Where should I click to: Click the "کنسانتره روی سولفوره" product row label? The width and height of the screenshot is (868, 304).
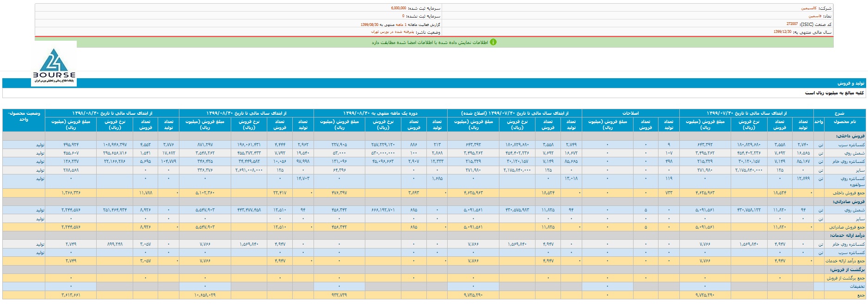[x=854, y=181]
